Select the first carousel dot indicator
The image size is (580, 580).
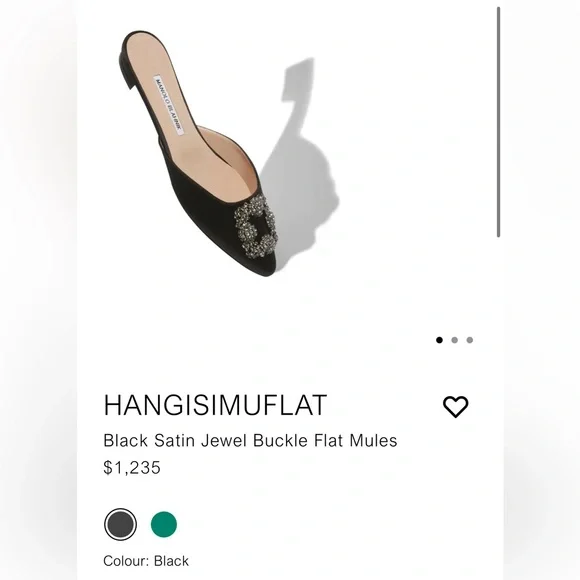tap(439, 340)
